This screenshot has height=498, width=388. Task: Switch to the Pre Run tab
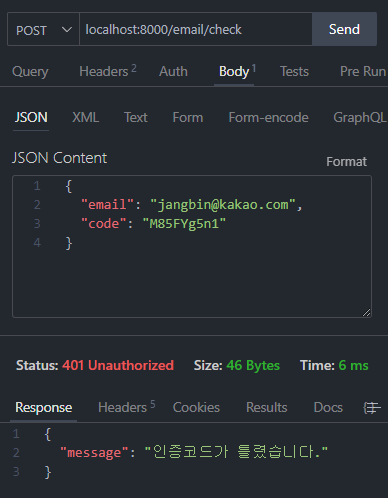[x=363, y=71]
